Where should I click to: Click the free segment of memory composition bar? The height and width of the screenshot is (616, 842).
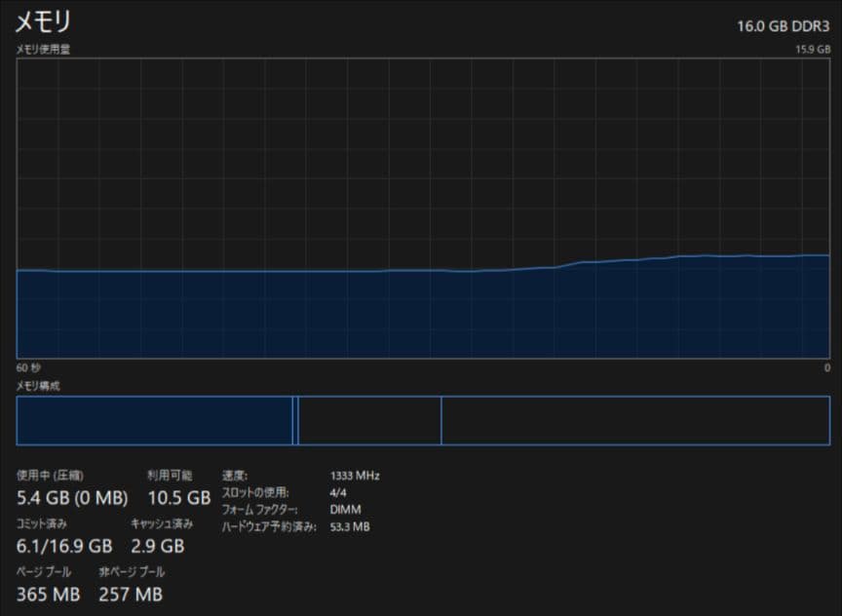[634, 421]
